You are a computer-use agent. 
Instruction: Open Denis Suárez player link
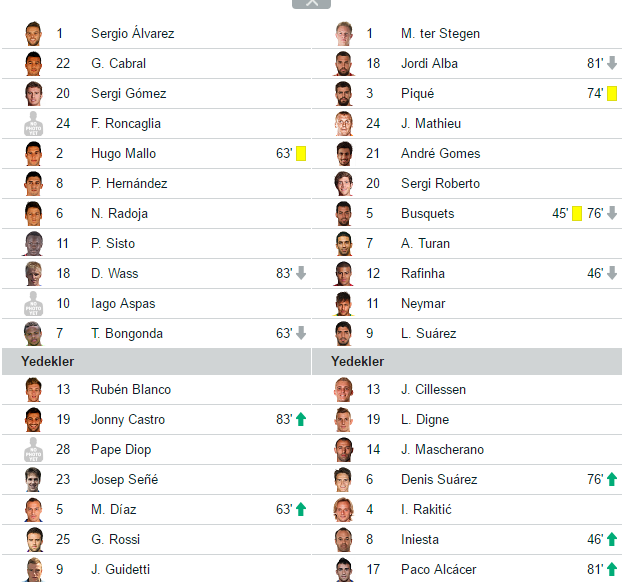click(x=439, y=480)
